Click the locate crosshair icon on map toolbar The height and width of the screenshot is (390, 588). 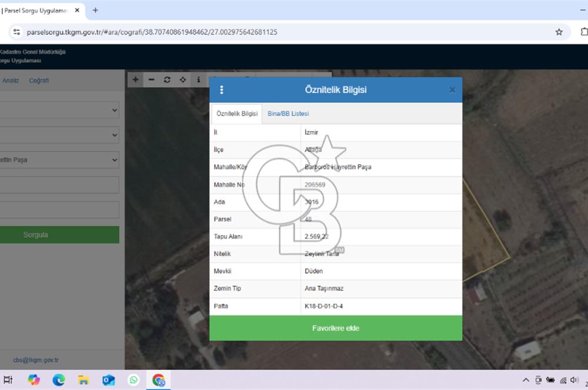[x=183, y=79]
